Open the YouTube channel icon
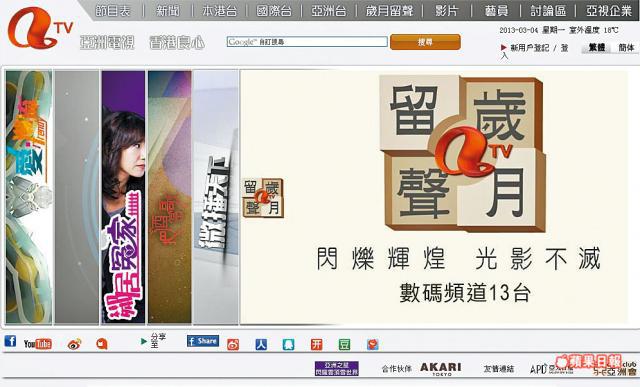 click(38, 344)
